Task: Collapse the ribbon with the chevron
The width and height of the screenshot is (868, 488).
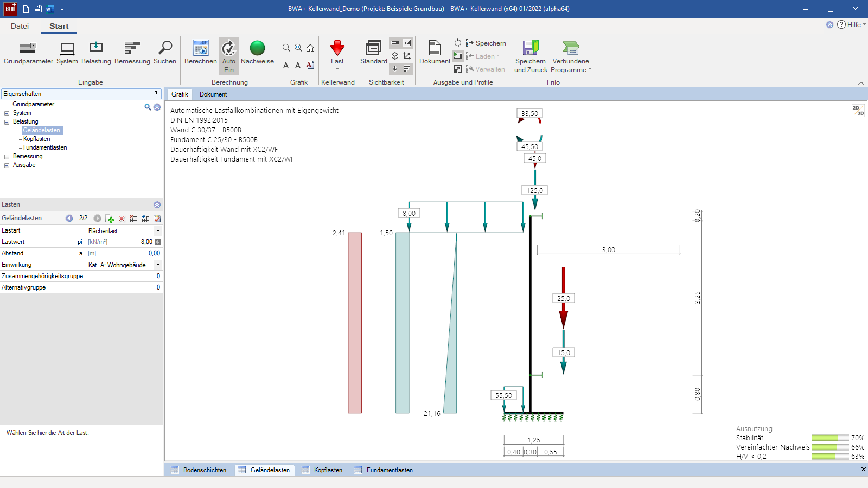Action: (861, 83)
